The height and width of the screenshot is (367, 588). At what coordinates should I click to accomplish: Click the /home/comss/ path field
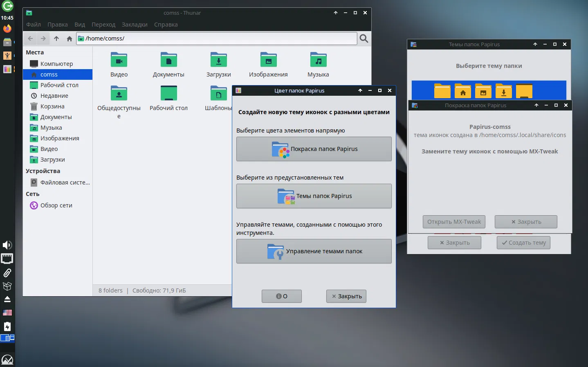click(217, 38)
